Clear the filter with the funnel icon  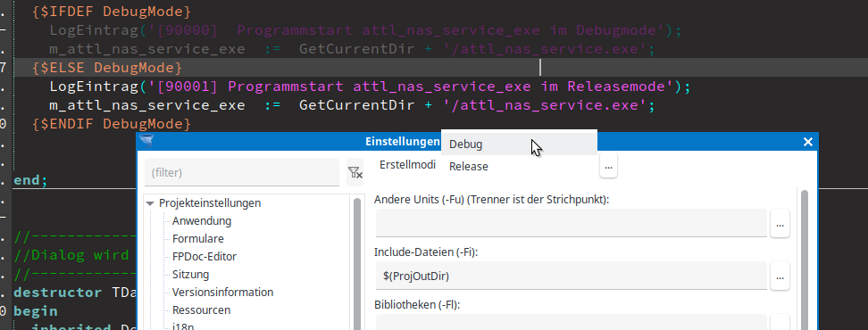355,173
